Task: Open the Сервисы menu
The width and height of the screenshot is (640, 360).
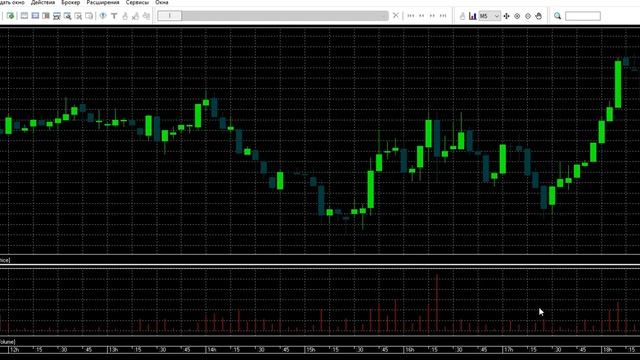Action: (x=137, y=2)
